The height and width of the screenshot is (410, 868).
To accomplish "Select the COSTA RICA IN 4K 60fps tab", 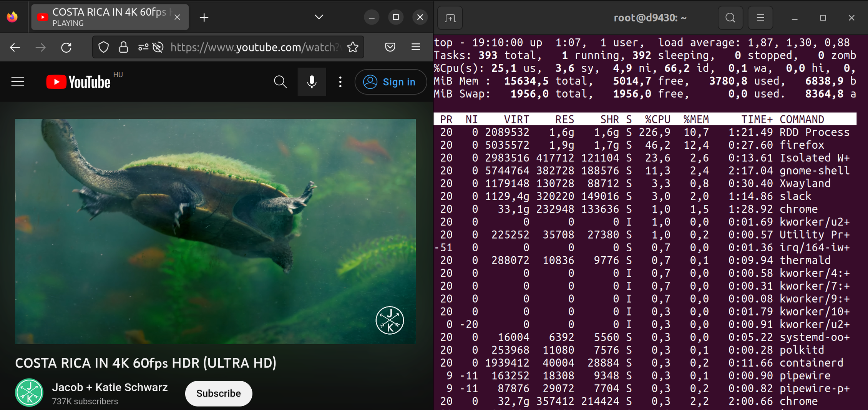I will (110, 17).
